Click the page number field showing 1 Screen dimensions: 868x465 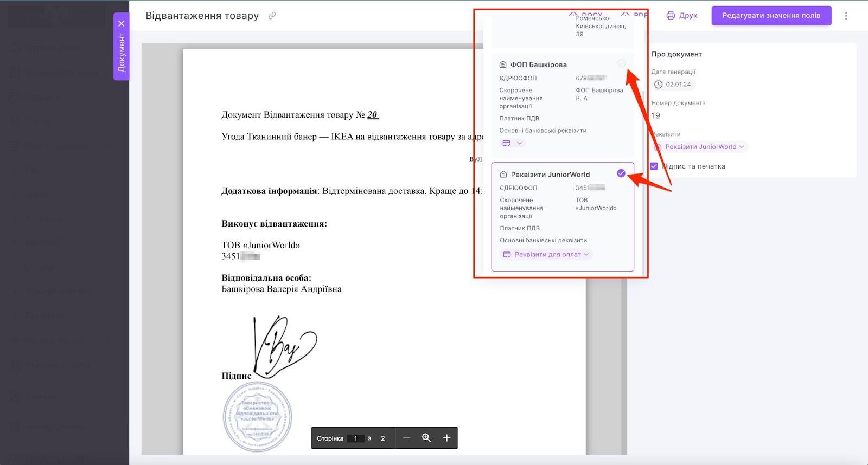pos(356,438)
